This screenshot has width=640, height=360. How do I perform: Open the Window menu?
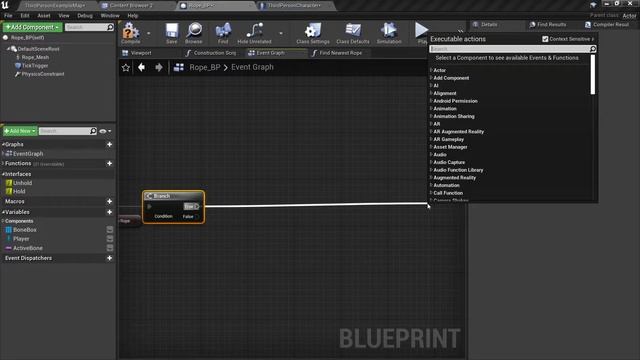coord(110,16)
